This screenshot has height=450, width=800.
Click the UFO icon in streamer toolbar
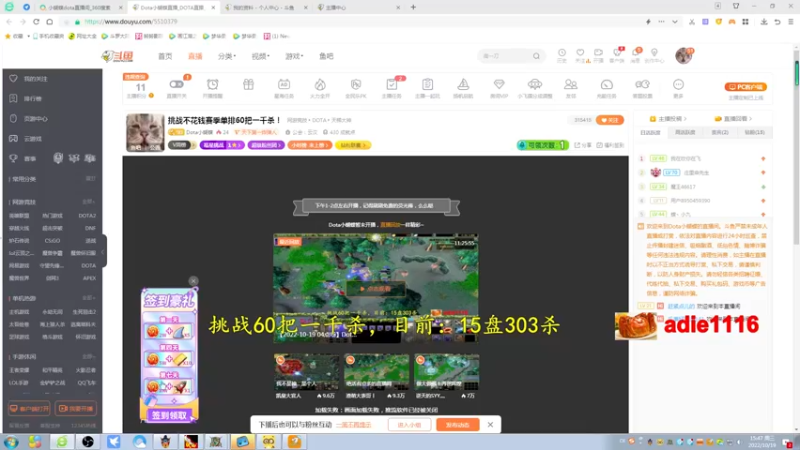click(535, 87)
